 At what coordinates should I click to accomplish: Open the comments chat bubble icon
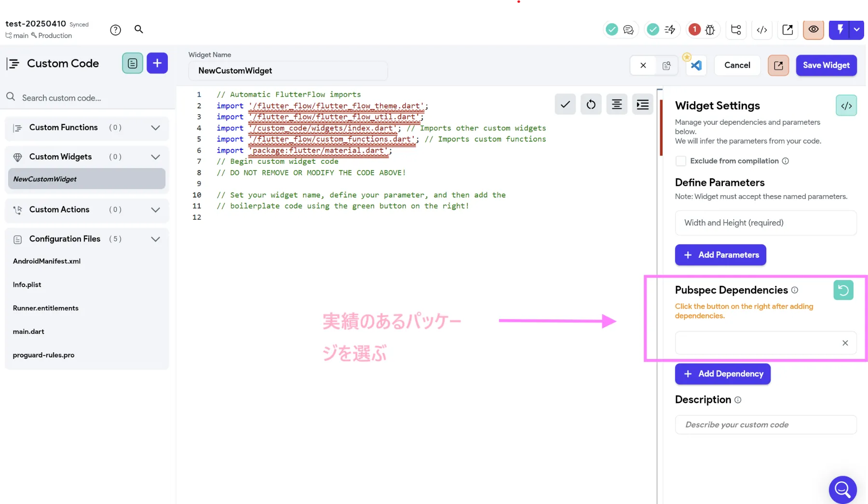(x=628, y=30)
